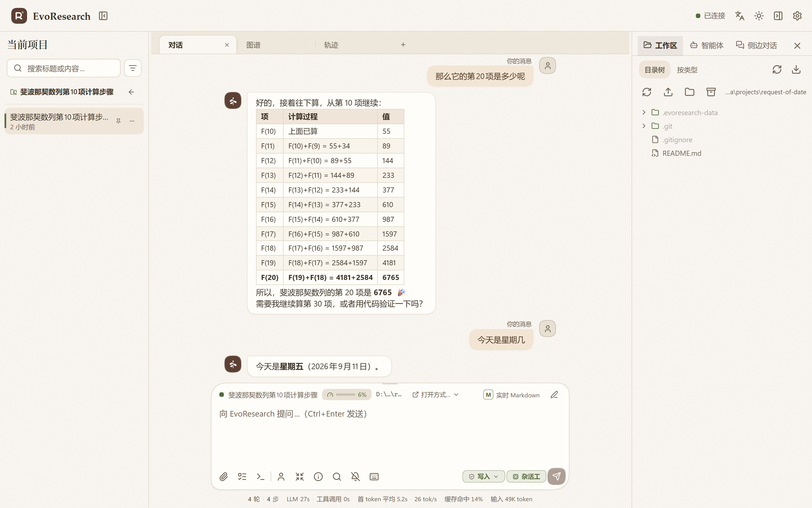The image size is (812, 508).
Task: Refresh workspace with top refresh icon
Action: pos(777,69)
